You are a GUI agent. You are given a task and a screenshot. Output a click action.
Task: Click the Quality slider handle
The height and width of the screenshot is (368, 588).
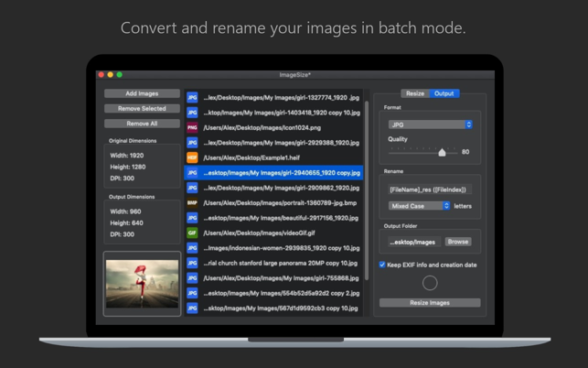[442, 152]
